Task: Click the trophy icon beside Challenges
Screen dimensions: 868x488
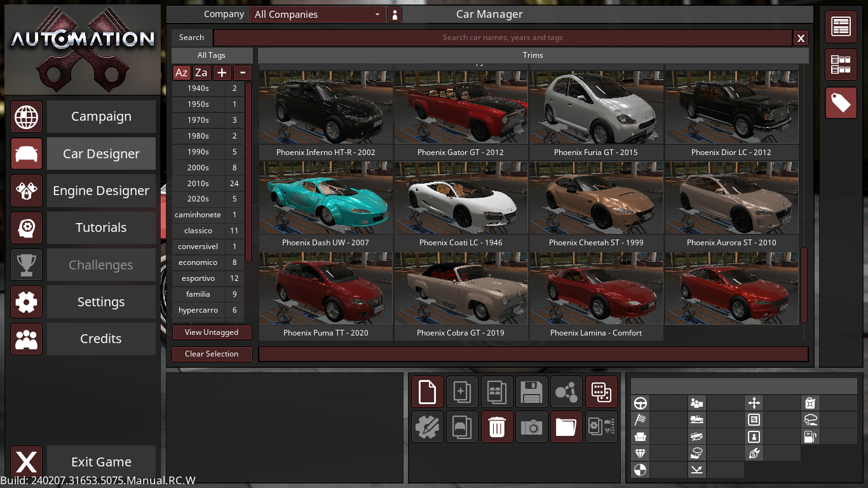Action: pyautogui.click(x=27, y=265)
